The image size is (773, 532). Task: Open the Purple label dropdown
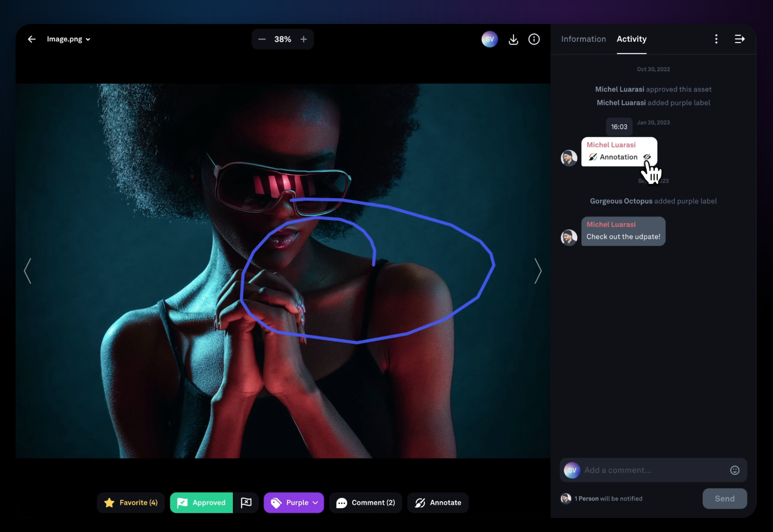coord(294,502)
